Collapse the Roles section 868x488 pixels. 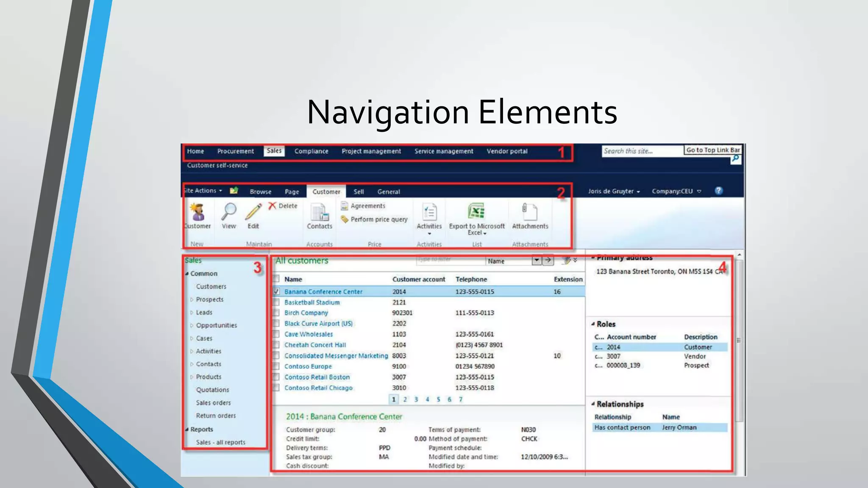point(593,324)
